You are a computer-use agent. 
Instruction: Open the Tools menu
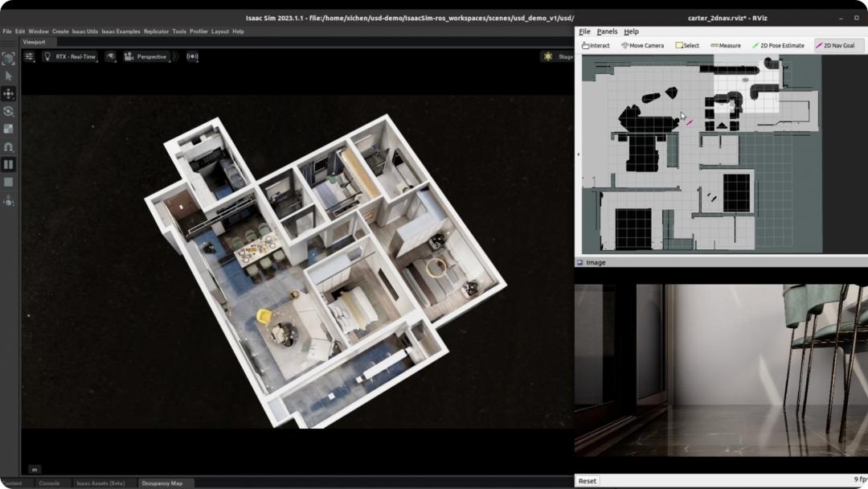click(x=179, y=31)
